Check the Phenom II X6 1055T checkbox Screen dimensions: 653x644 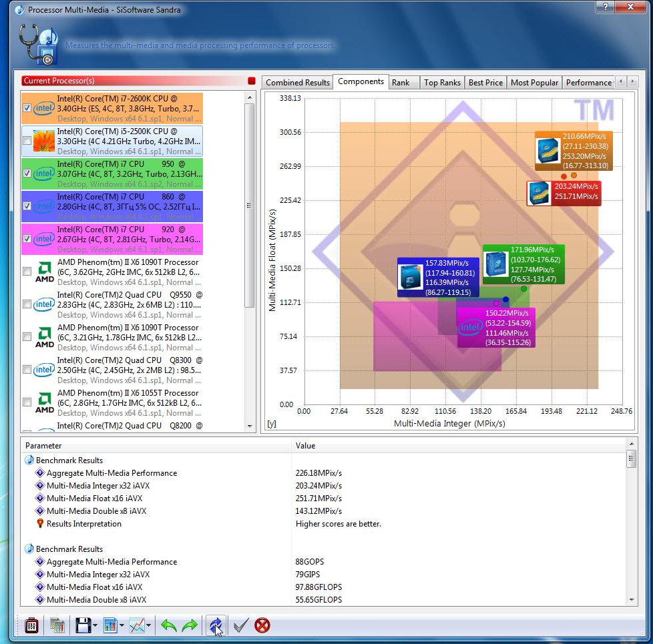27,402
